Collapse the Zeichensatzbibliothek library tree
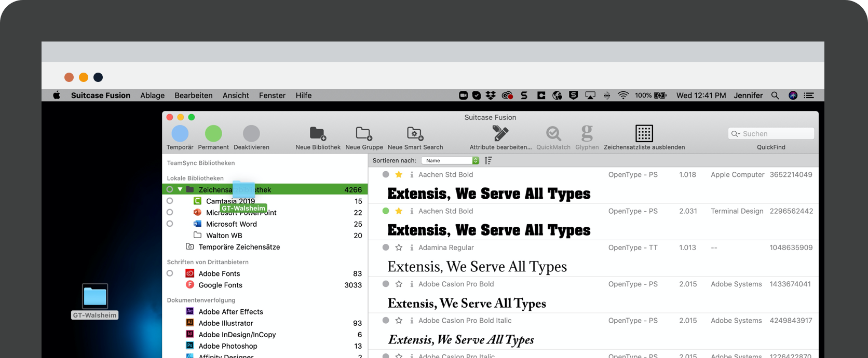The height and width of the screenshot is (358, 868). 180,189
